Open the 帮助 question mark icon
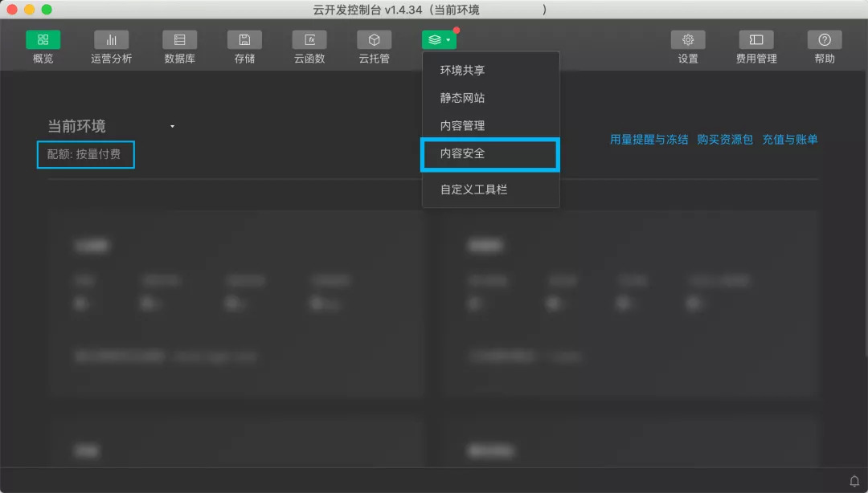 [x=825, y=40]
